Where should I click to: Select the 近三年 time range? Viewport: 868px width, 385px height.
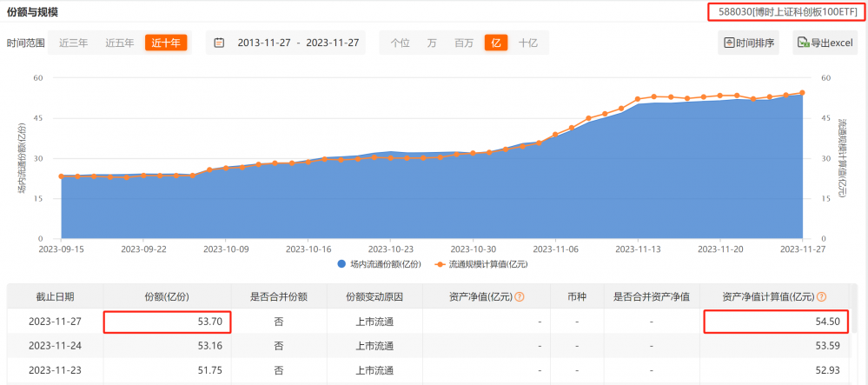pos(73,43)
